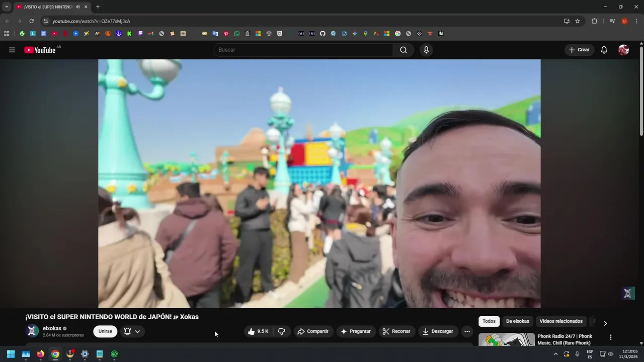The image size is (644, 362).
Task: Open the elxokas channel name link
Action: point(52,328)
